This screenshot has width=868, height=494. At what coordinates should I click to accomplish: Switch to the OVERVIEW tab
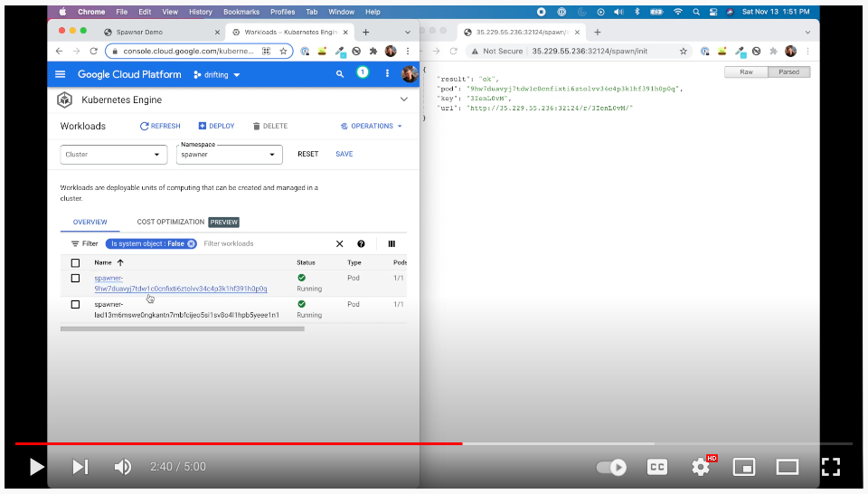(x=90, y=222)
